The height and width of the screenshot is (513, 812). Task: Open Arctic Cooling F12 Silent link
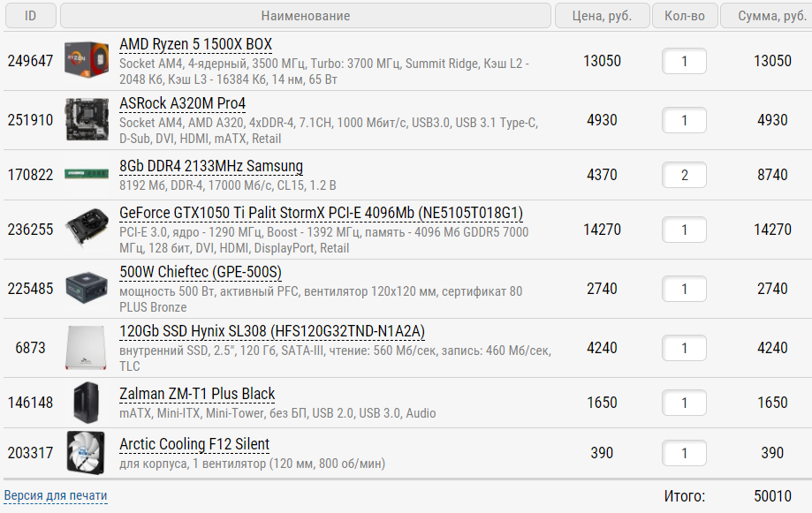pos(194,444)
